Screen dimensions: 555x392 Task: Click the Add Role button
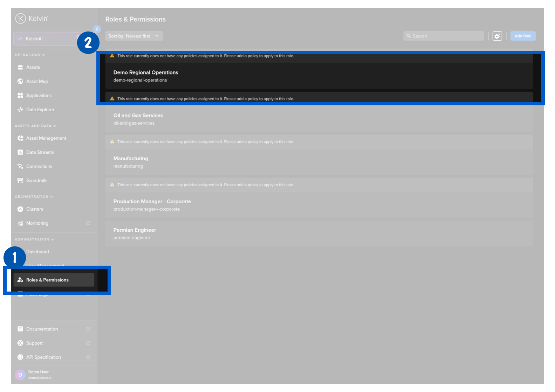(523, 36)
